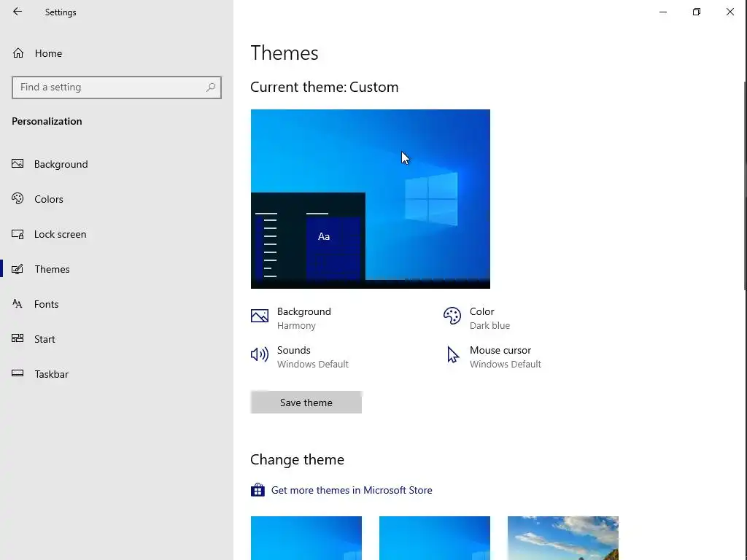747x560 pixels.
Task: Click the theme Color palette icon
Action: pos(452,316)
